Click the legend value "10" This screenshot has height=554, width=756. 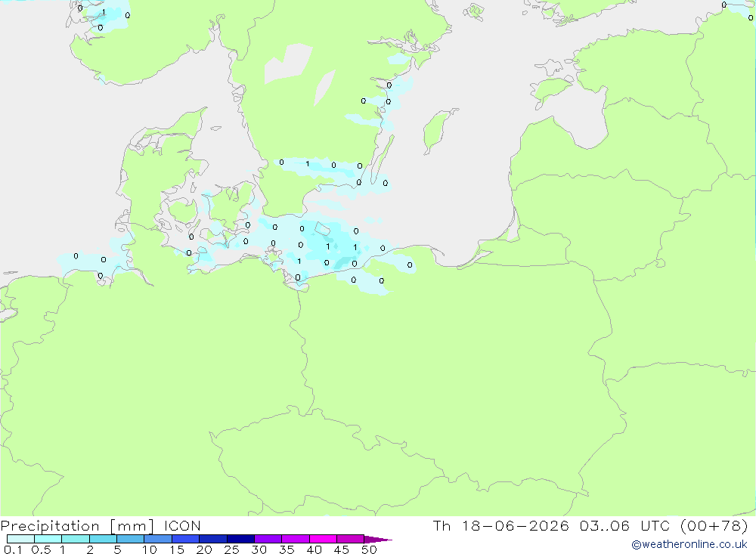pyautogui.click(x=150, y=549)
